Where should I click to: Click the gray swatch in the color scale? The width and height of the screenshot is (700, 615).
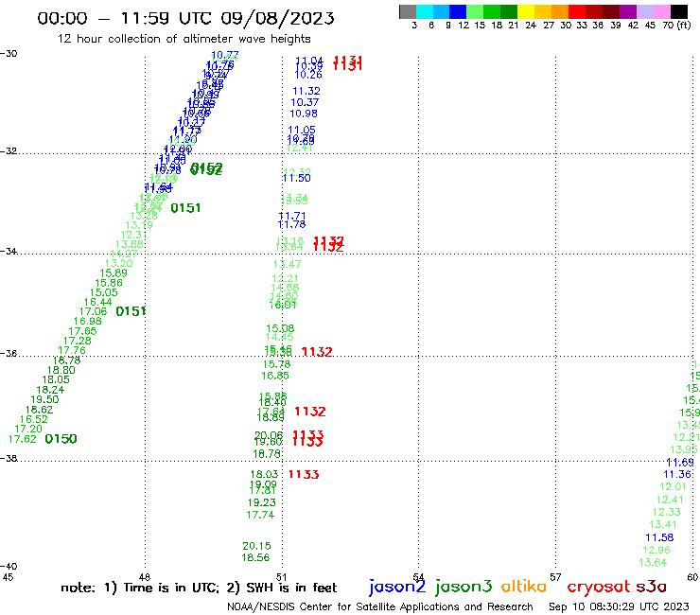(408, 11)
